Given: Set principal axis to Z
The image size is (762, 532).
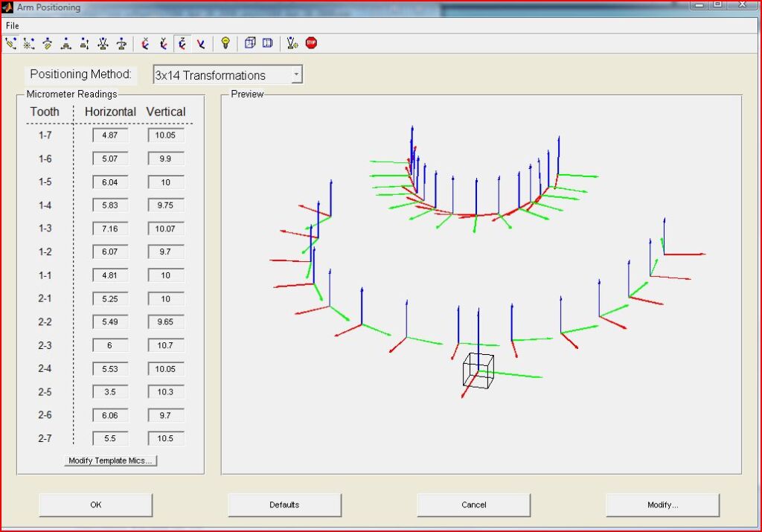Looking at the screenshot, I should point(182,44).
